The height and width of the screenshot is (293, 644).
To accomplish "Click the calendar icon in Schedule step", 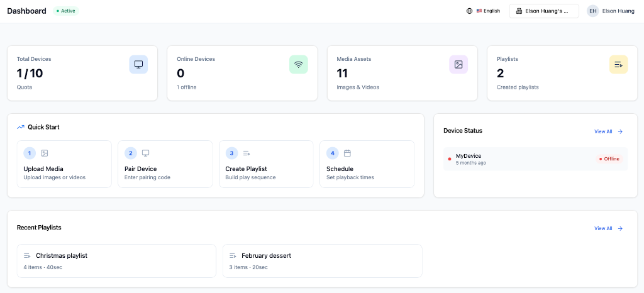I will [347, 153].
